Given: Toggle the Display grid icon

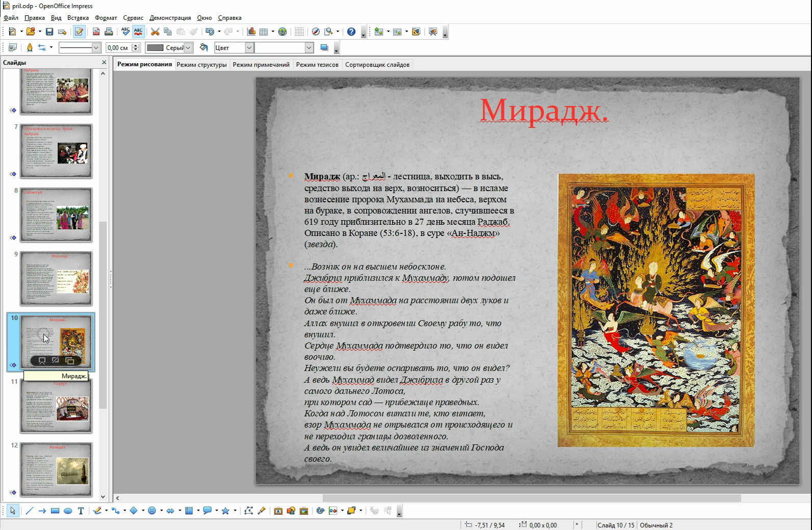Looking at the screenshot, I should (x=299, y=32).
